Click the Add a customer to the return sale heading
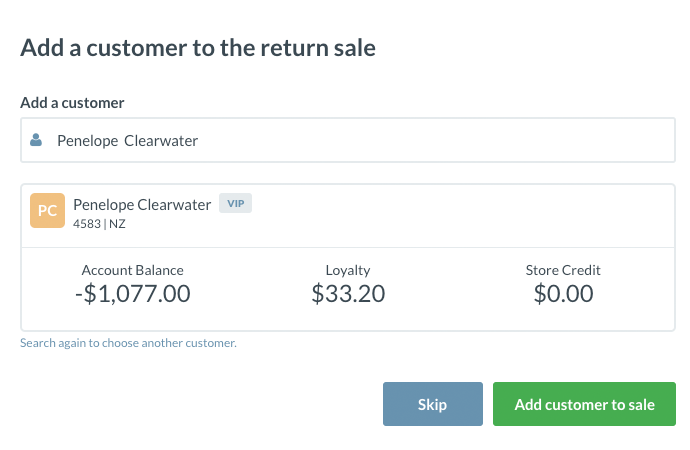 click(x=198, y=47)
